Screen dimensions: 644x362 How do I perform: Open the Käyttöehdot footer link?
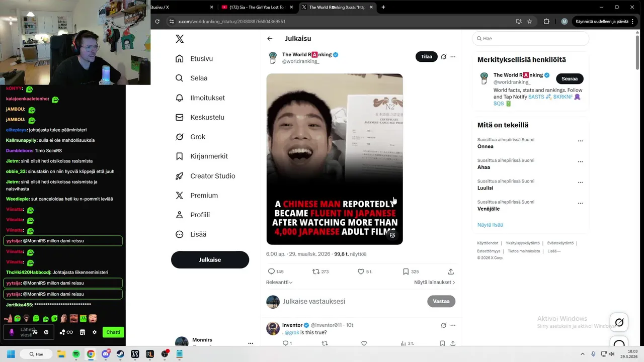click(x=488, y=243)
